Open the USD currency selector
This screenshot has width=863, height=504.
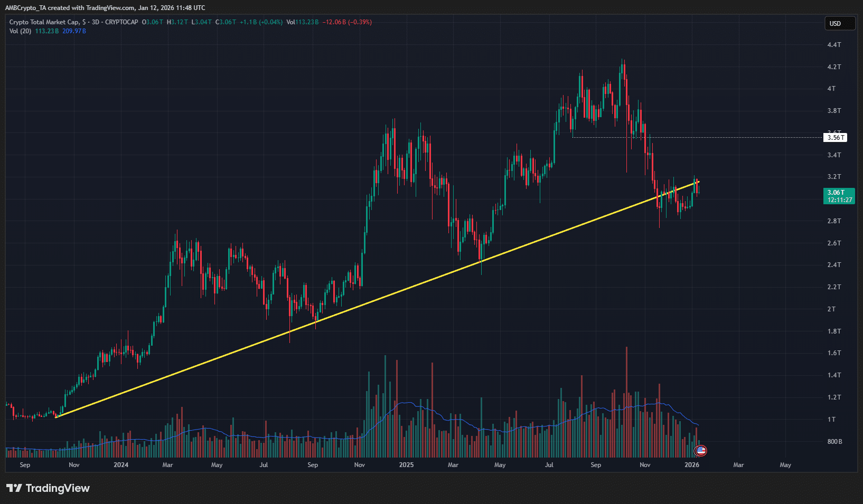[839, 23]
